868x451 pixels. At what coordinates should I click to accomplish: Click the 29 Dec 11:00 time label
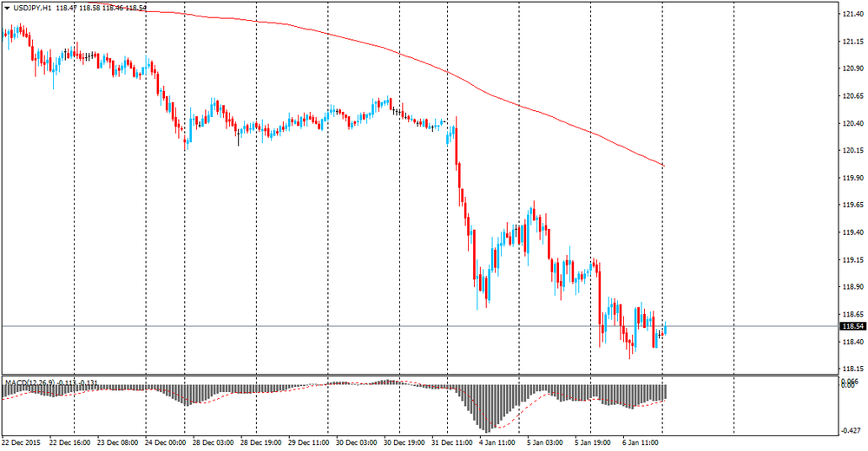click(309, 442)
